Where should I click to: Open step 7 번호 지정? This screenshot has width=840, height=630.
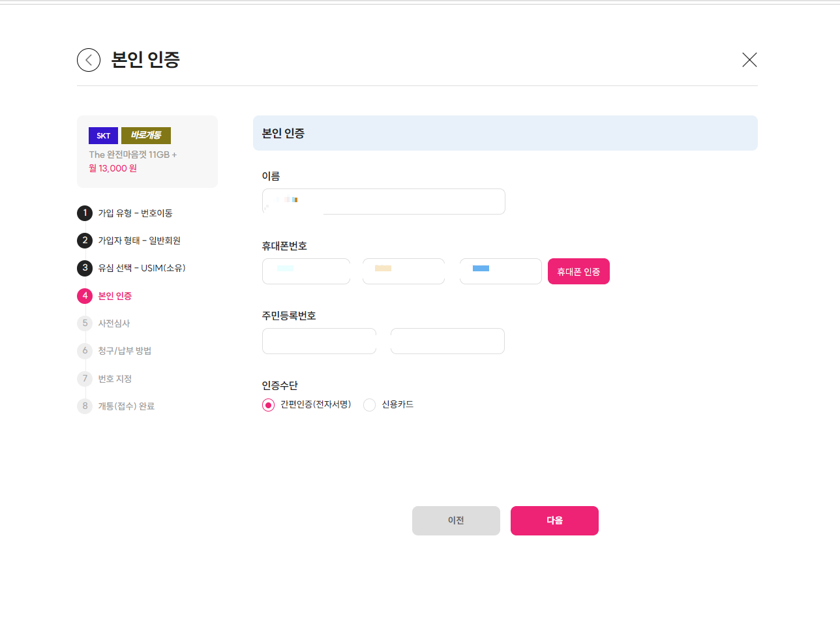[x=85, y=378]
